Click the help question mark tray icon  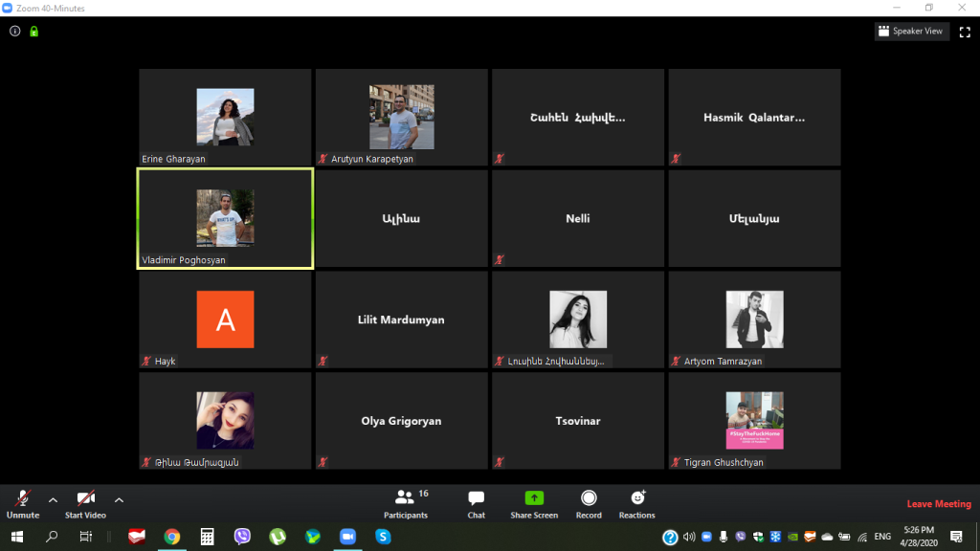(670, 538)
